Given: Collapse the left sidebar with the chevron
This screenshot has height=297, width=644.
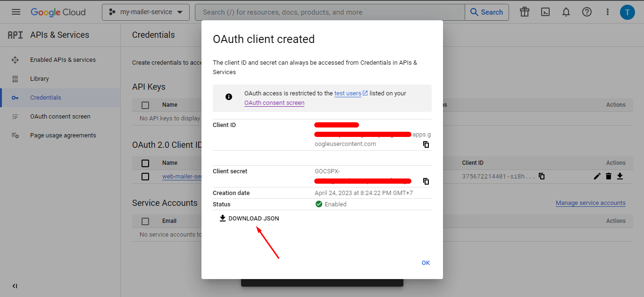Looking at the screenshot, I should tap(14, 286).
